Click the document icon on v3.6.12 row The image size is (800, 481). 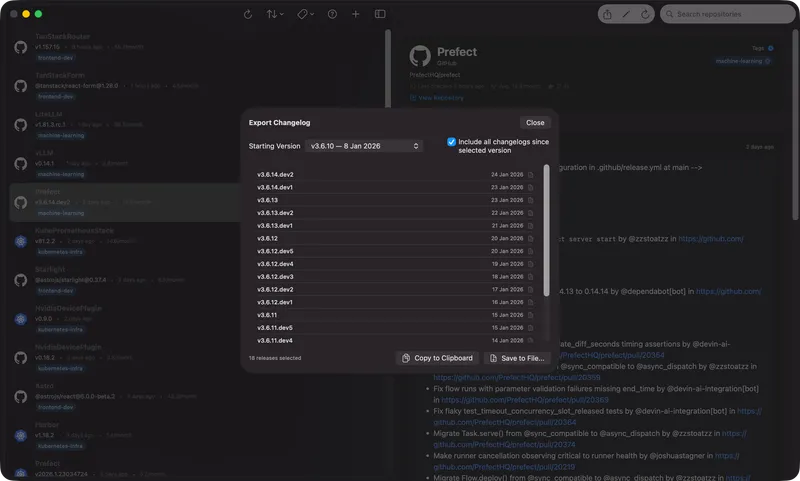tap(531, 239)
